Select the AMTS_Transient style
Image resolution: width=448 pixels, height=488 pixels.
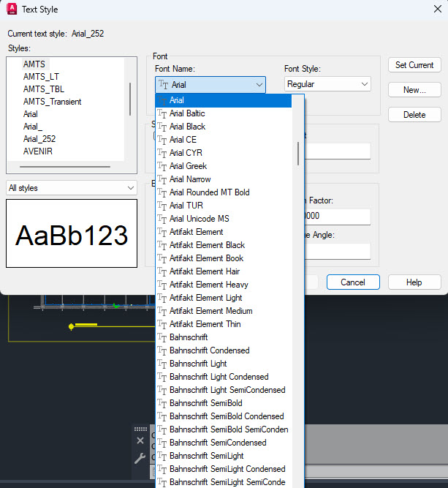[52, 102]
